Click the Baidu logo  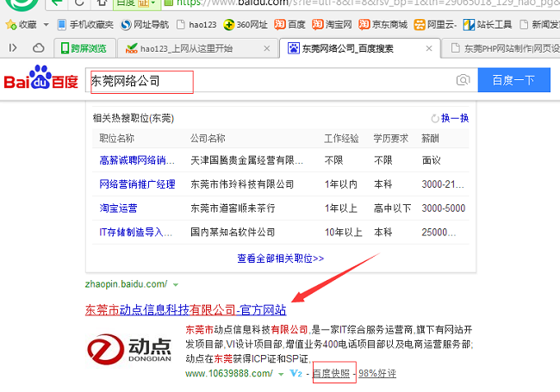coord(40,80)
